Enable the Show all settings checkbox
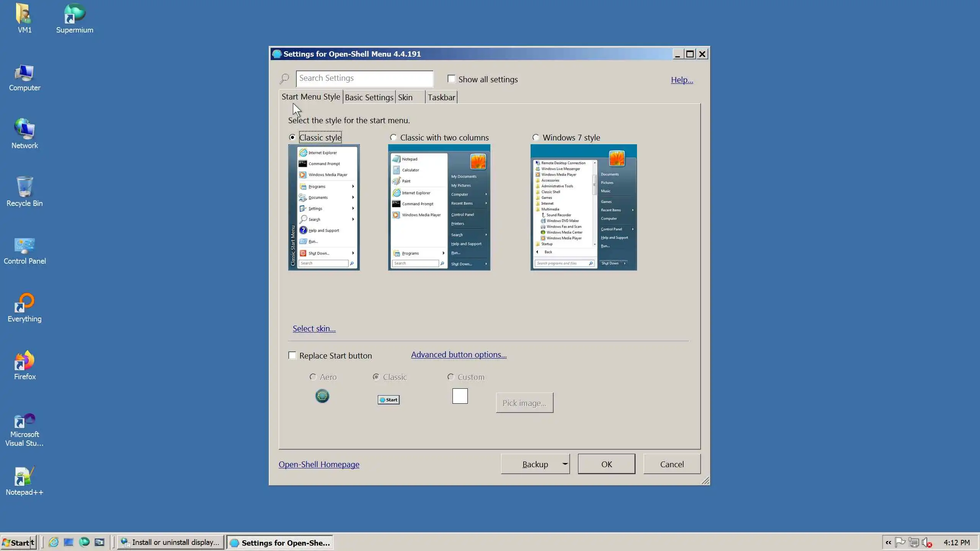The image size is (980, 551). coord(452,79)
